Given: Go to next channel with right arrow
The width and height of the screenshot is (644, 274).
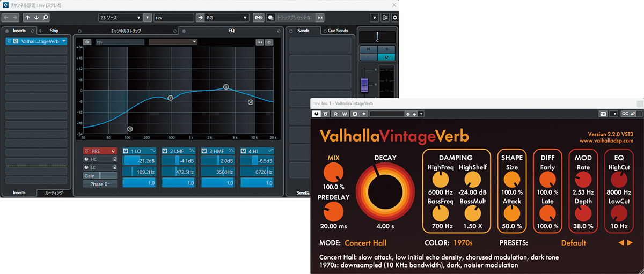Looking at the screenshot, I should pyautogui.click(x=16, y=18).
